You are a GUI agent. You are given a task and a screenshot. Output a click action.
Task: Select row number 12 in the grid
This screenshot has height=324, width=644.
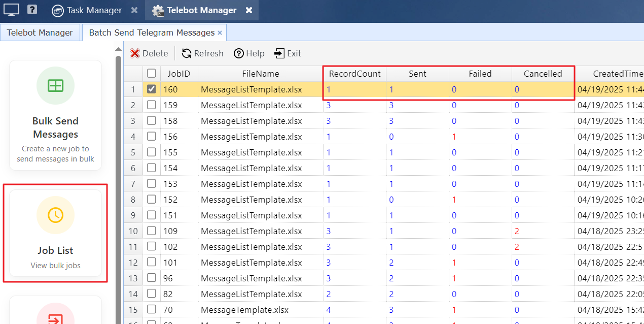[133, 263]
